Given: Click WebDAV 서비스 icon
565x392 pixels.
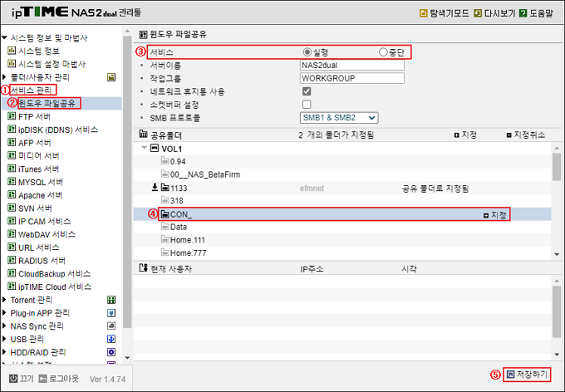Looking at the screenshot, I should pyautogui.click(x=12, y=234).
